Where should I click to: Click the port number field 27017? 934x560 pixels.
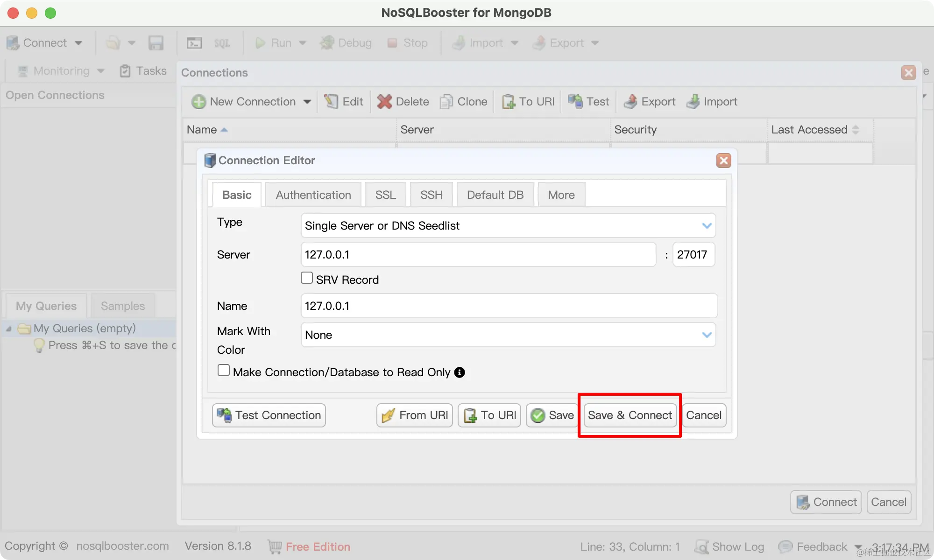pyautogui.click(x=693, y=254)
